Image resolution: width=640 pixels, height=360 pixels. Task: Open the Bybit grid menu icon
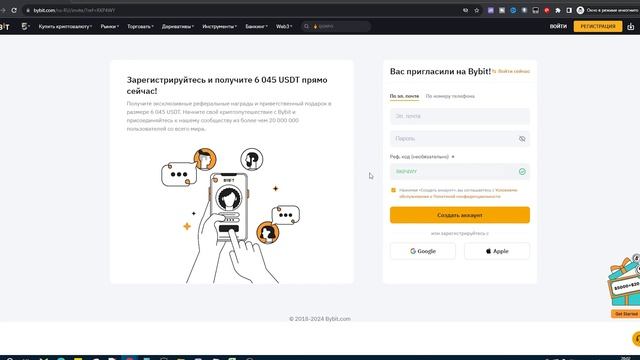25,26
